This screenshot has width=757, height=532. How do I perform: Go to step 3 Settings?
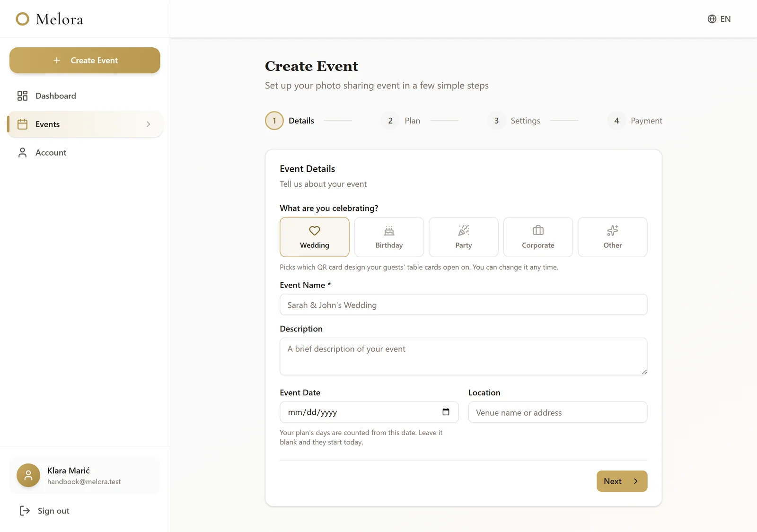[514, 121]
